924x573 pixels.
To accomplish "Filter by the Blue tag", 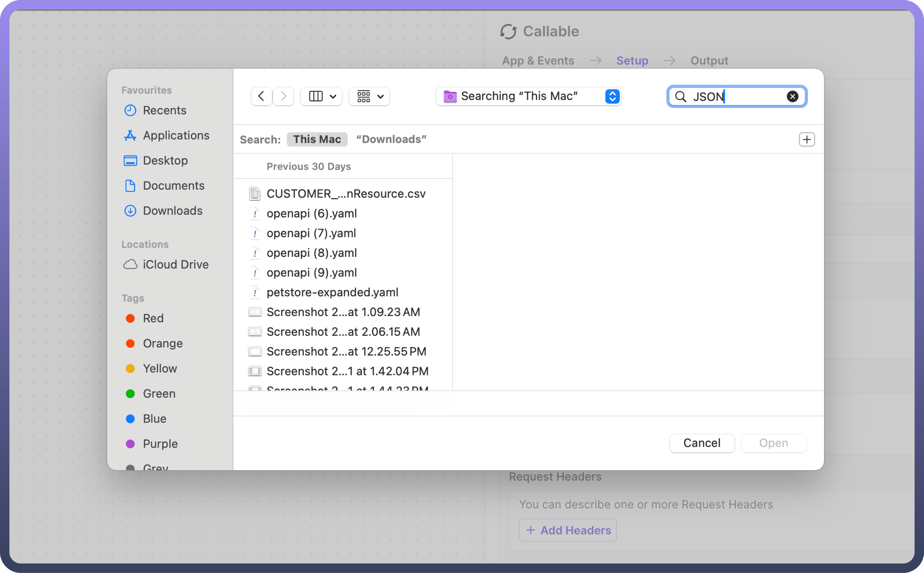I will [146, 418].
